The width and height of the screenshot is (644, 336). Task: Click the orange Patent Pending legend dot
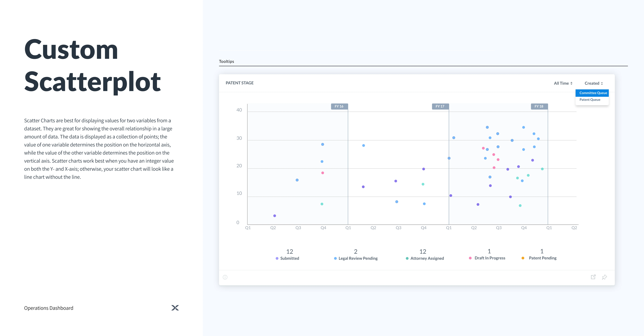pos(523,258)
